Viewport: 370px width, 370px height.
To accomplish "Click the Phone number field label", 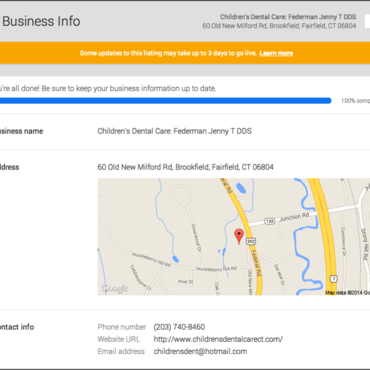I will (122, 327).
